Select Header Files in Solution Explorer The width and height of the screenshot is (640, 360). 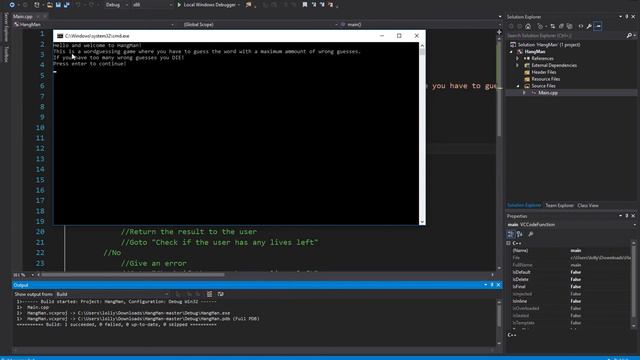pyautogui.click(x=544, y=72)
